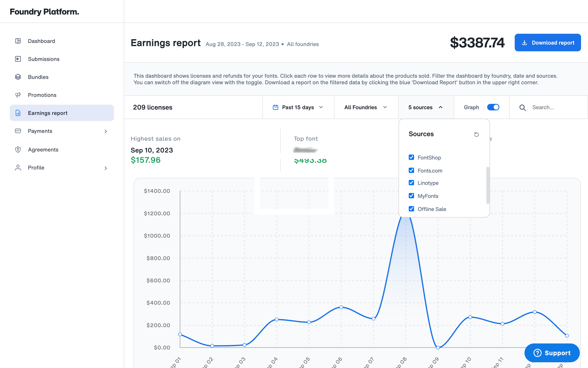
Task: Expand the Profile submenu chevron
Action: 106,168
